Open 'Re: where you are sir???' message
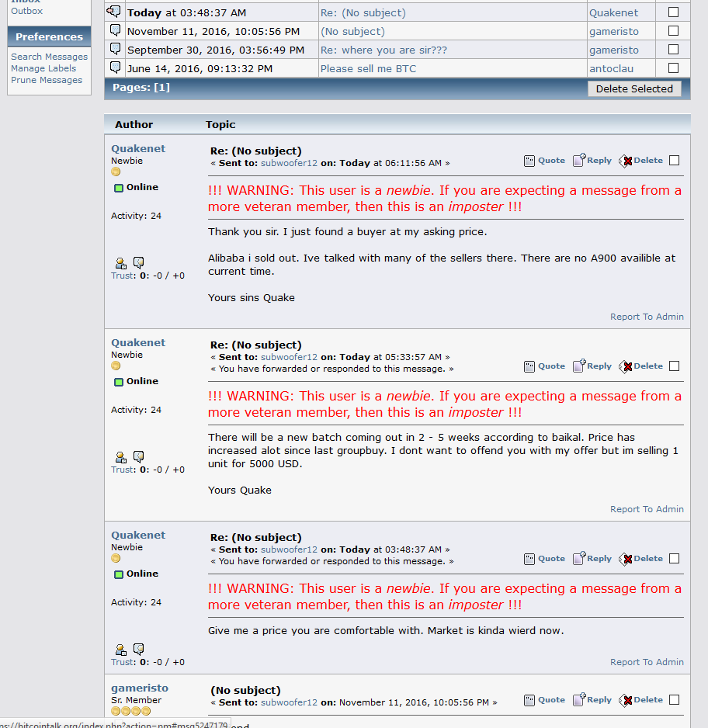Screen dimensions: 708x728 point(383,50)
